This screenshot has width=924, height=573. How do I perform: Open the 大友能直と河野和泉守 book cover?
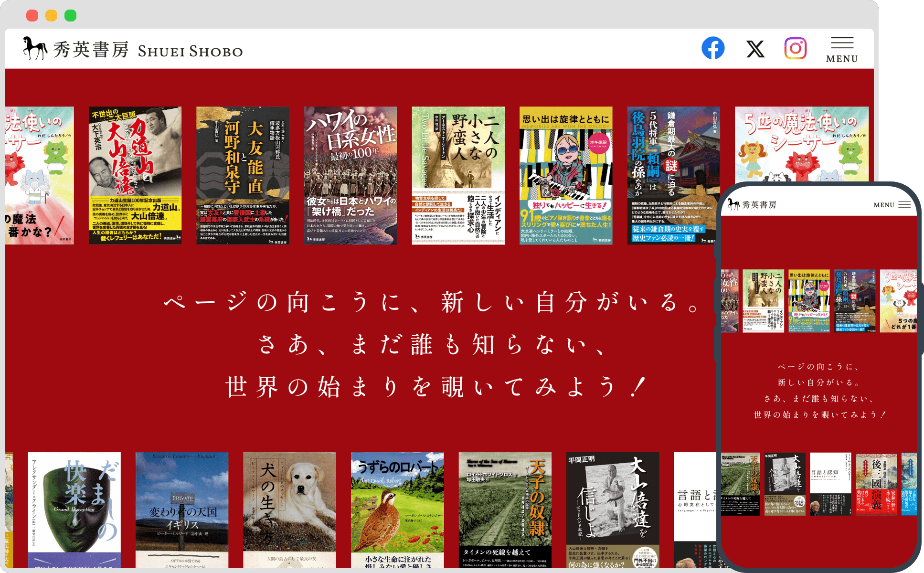click(243, 175)
